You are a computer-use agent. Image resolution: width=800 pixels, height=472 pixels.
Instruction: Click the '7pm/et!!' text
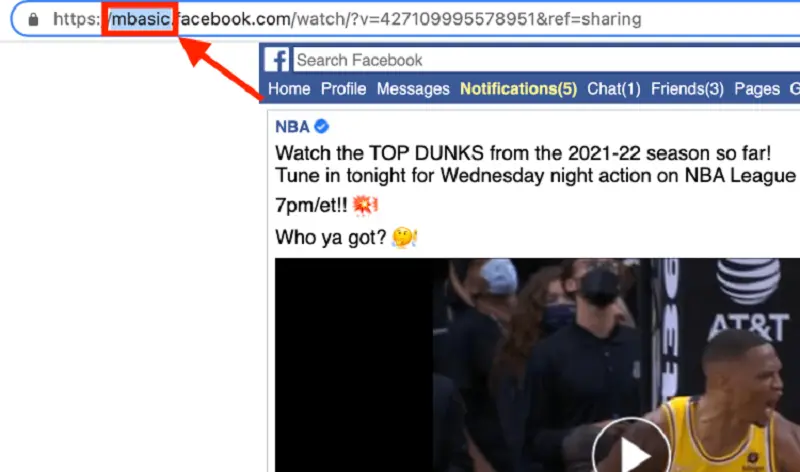(x=311, y=205)
